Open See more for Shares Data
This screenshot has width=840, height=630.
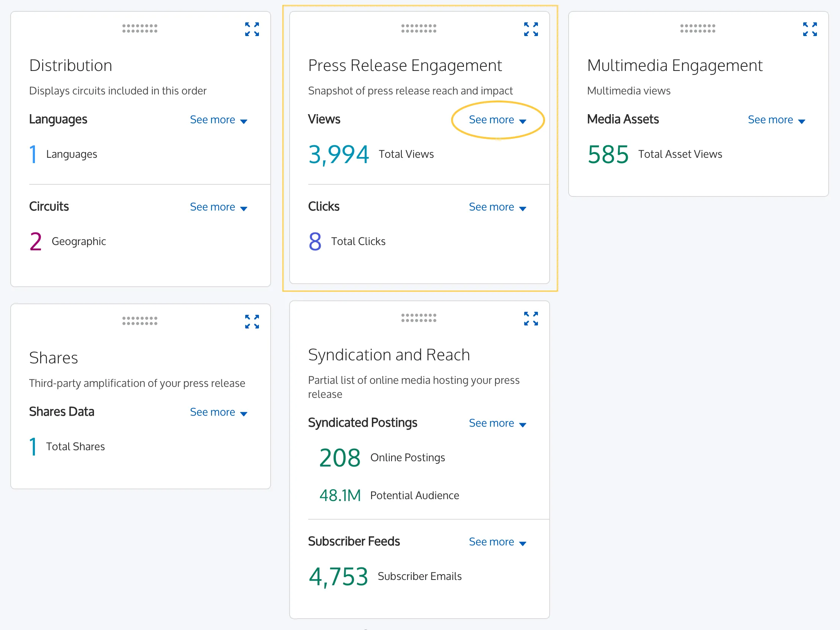point(219,412)
